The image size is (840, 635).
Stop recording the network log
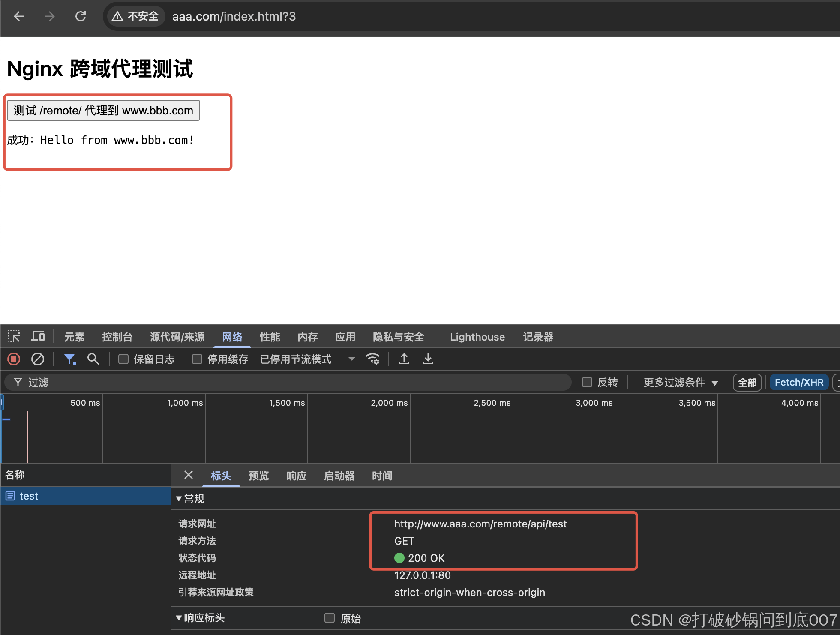pyautogui.click(x=14, y=359)
